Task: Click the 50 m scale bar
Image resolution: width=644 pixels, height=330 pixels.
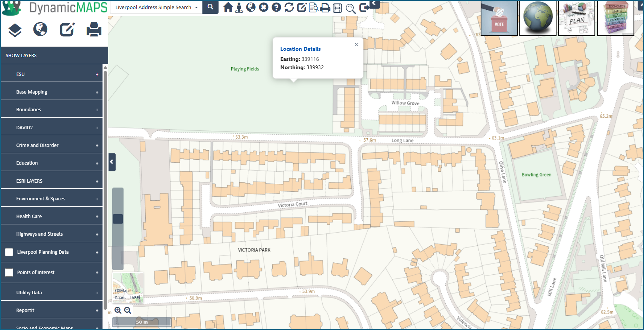Action: (142, 322)
